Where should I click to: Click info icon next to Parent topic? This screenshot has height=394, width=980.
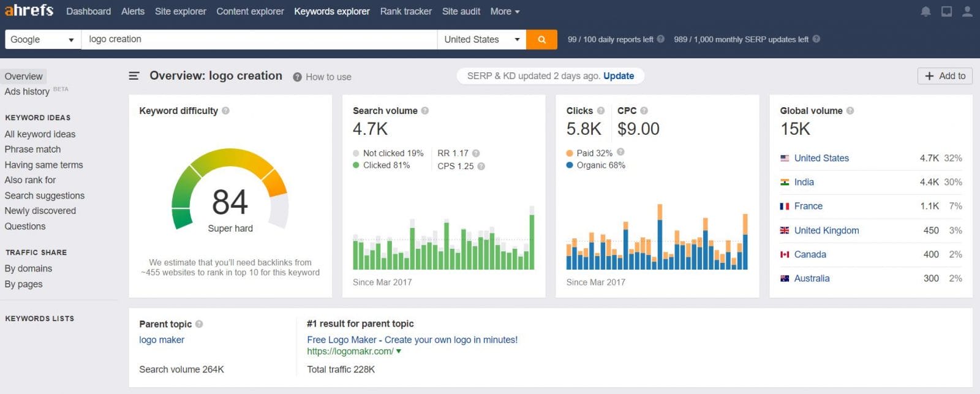point(199,324)
